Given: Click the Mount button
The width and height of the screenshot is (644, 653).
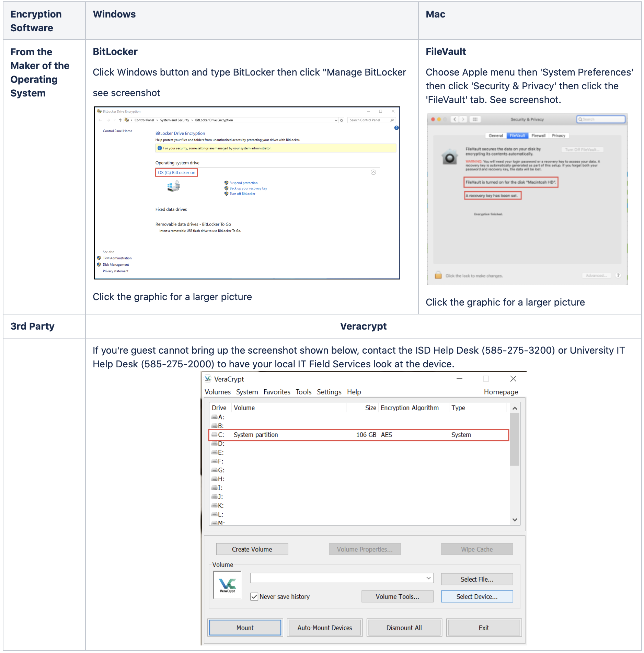Looking at the screenshot, I should pyautogui.click(x=245, y=628).
